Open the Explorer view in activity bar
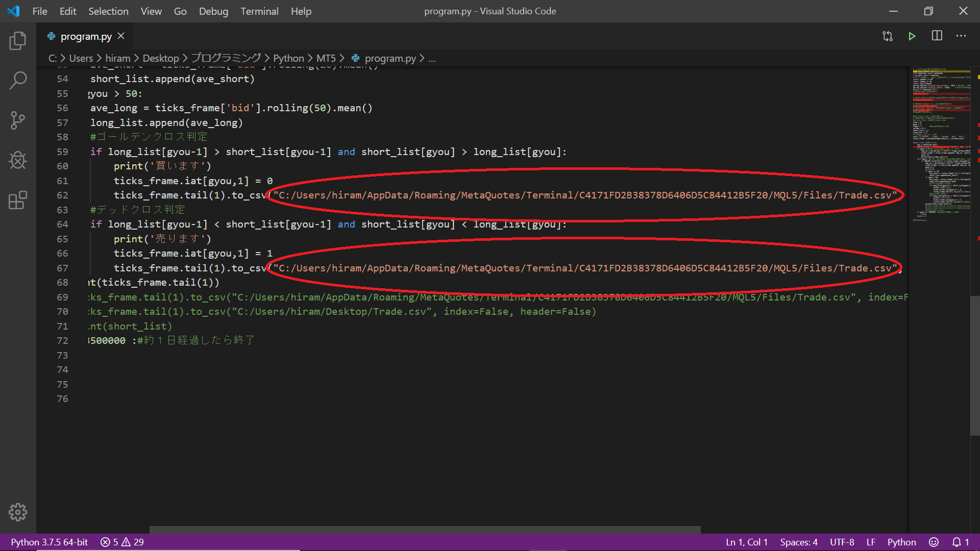This screenshot has height=551, width=980. click(18, 41)
